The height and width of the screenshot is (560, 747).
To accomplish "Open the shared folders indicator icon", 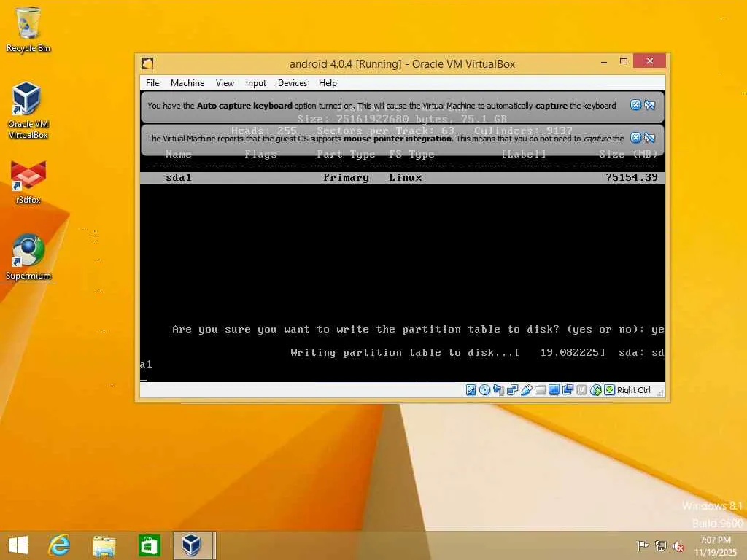I will [541, 390].
